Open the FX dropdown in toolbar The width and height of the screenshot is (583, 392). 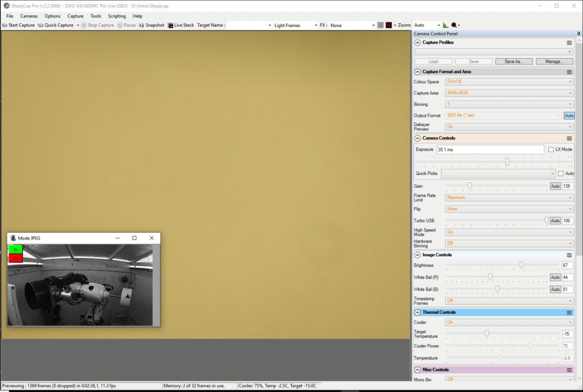point(353,25)
